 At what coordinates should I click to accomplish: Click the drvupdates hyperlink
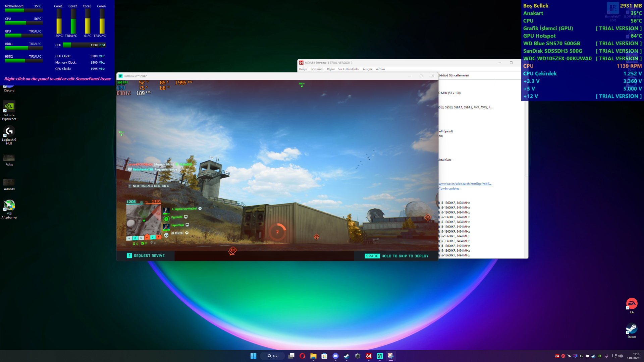[449, 188]
